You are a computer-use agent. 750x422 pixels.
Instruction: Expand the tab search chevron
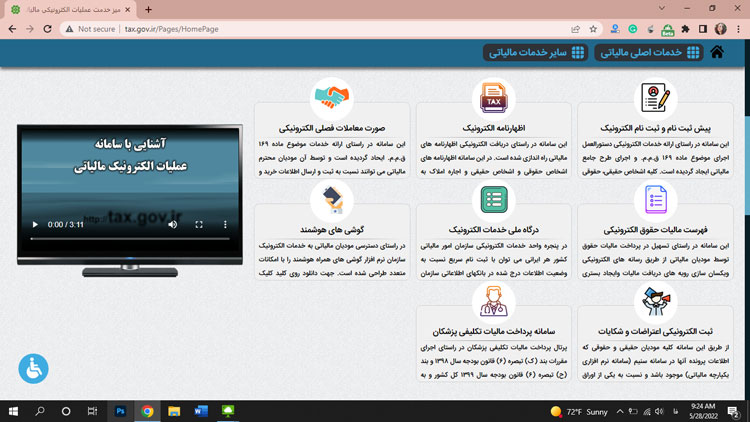(x=662, y=8)
